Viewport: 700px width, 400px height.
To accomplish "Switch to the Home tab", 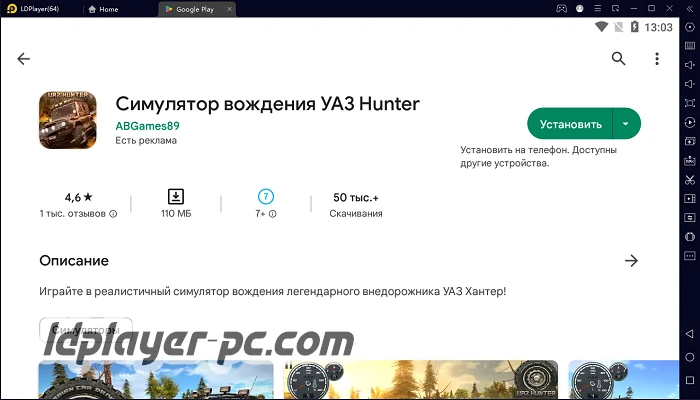I will [104, 9].
